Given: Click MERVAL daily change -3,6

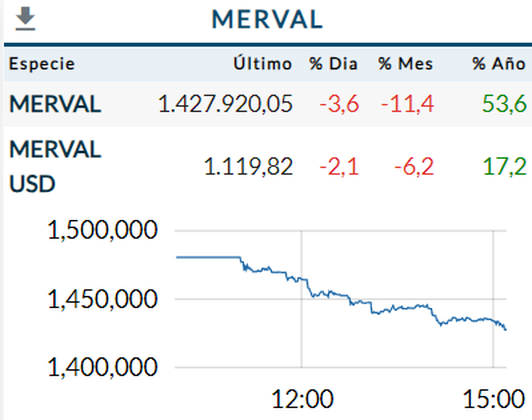Looking at the screenshot, I should pos(339,105).
